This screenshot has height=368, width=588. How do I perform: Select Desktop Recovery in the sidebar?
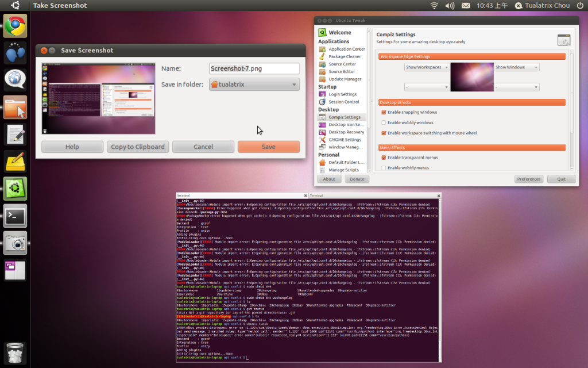(342, 132)
